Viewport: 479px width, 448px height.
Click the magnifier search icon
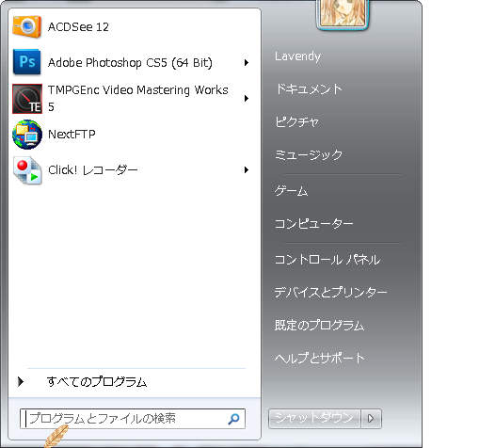233,419
